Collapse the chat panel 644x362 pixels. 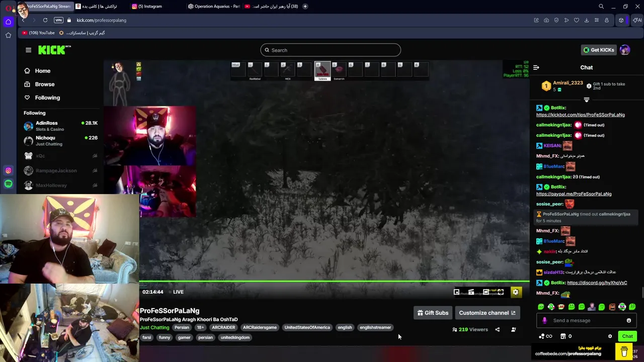(536, 67)
